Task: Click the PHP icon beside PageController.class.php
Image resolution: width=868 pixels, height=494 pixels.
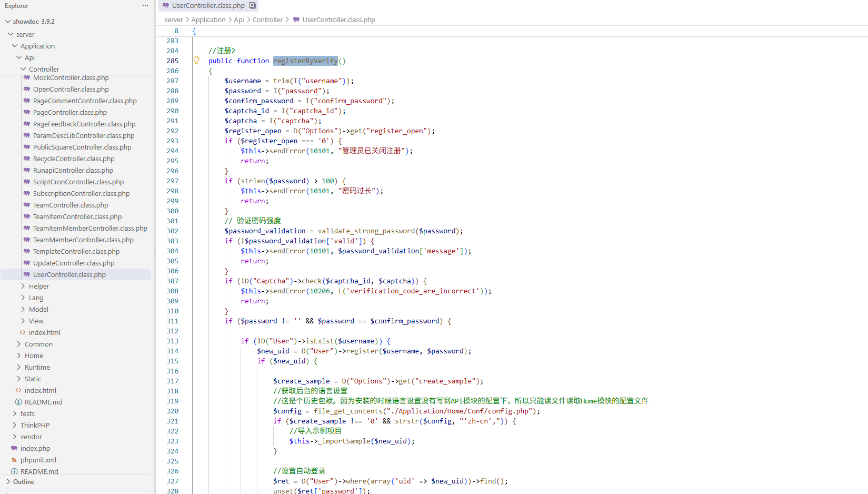Action: [x=27, y=112]
